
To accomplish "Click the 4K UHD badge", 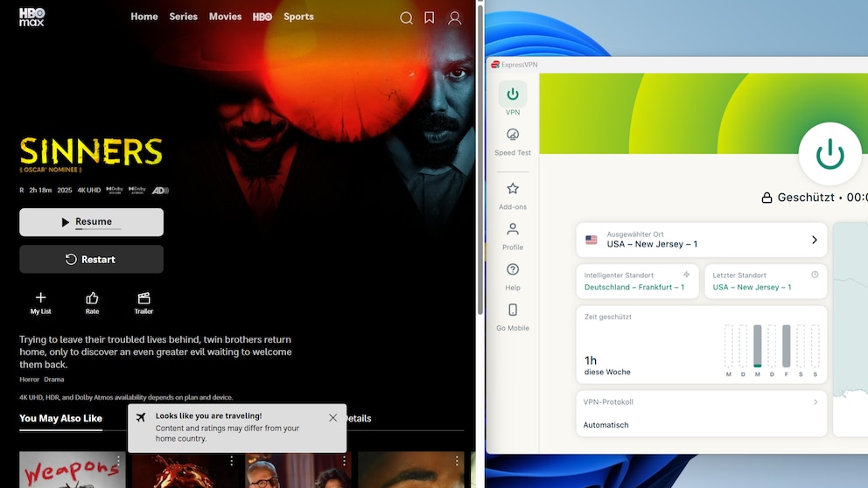I will point(88,191).
